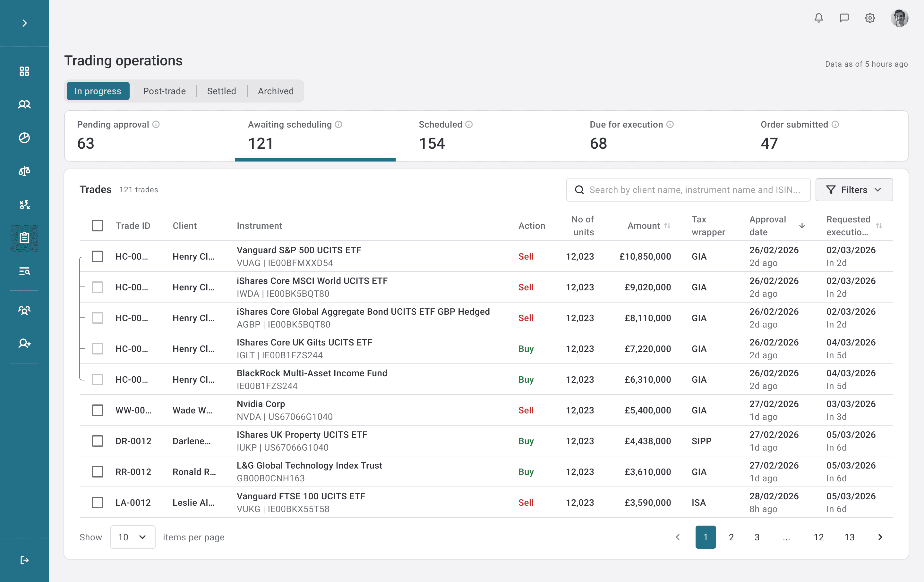This screenshot has height=582, width=924.
Task: Click the logout icon at sidebar bottom
Action: coord(24,560)
